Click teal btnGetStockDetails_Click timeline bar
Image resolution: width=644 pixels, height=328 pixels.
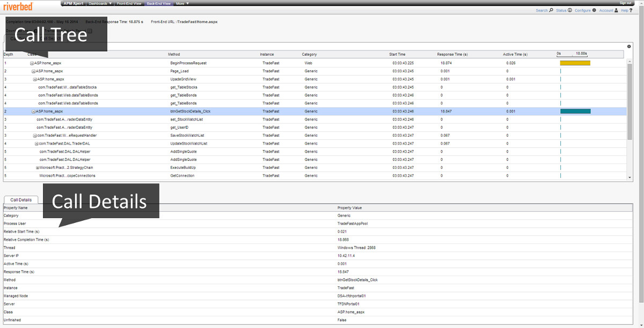[575, 111]
